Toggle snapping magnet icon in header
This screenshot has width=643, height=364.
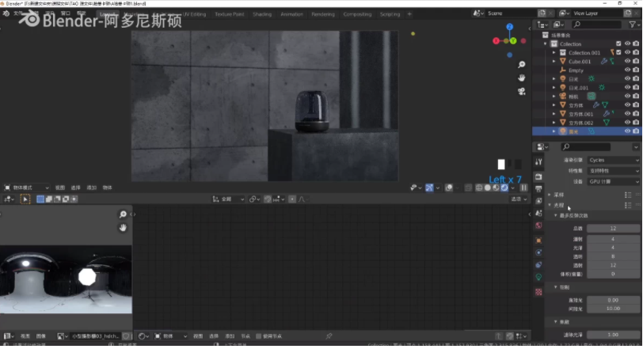click(268, 199)
